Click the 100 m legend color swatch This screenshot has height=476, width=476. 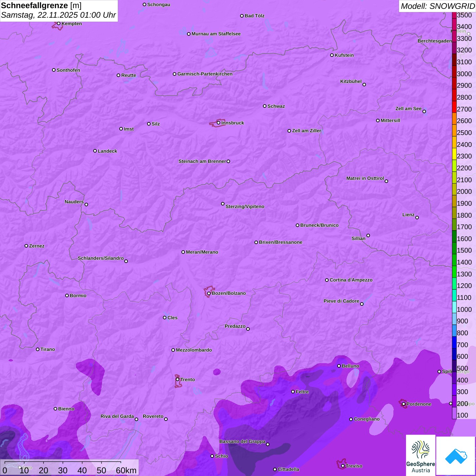[454, 413]
